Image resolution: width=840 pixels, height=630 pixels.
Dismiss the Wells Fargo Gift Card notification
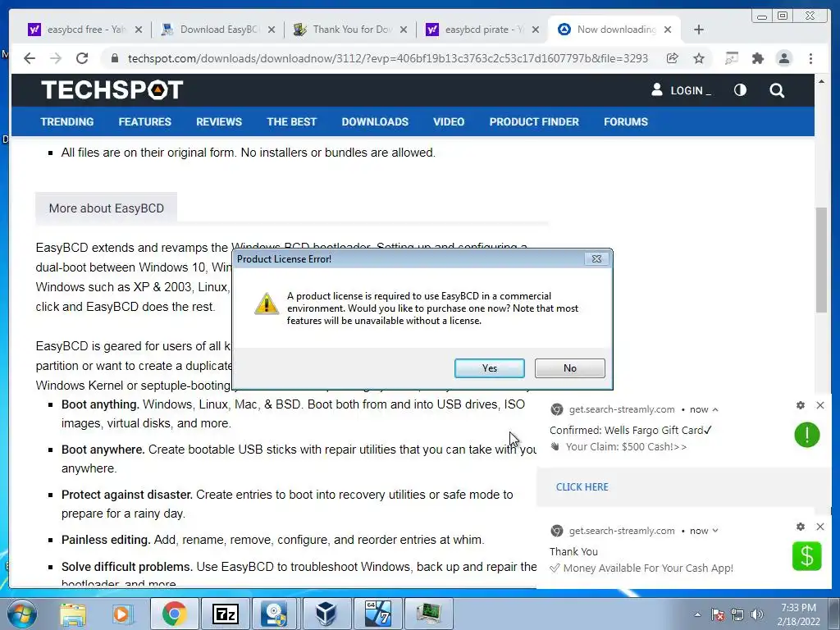click(x=820, y=405)
